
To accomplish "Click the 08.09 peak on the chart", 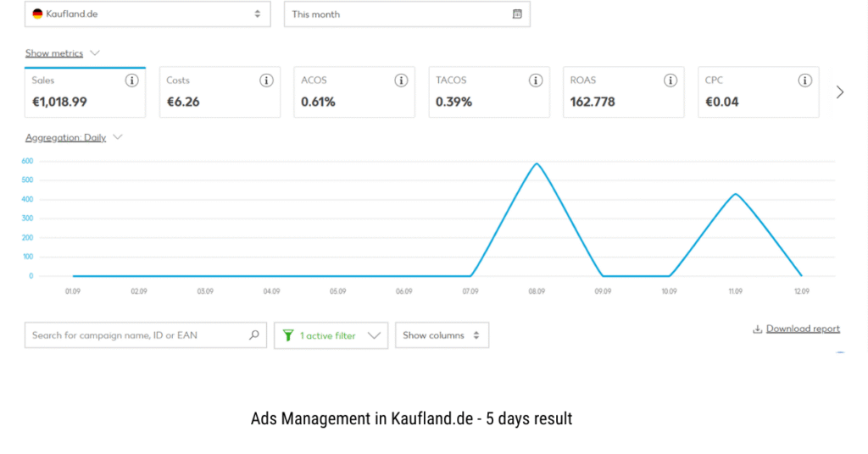I will tap(536, 163).
